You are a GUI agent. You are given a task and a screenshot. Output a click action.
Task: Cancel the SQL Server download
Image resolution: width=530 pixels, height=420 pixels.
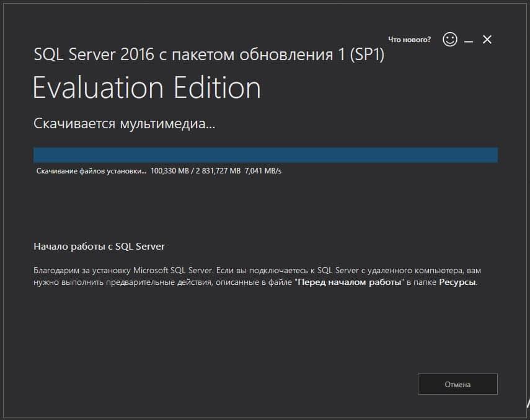tap(457, 384)
